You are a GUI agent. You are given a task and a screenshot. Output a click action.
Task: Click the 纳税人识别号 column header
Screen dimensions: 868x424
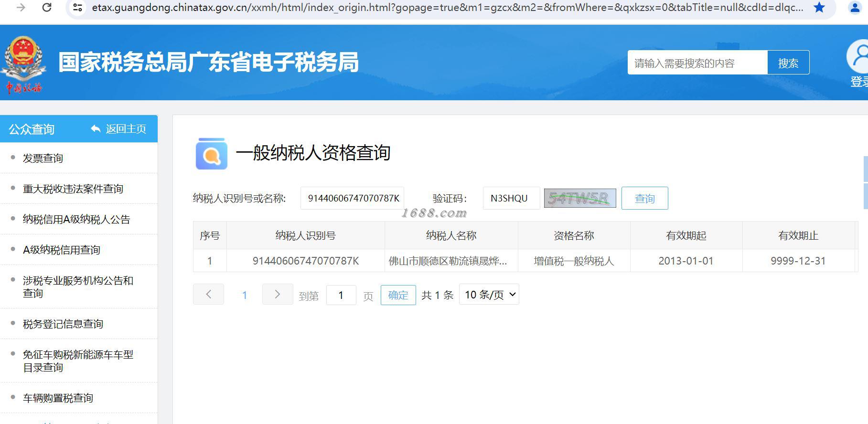(x=306, y=235)
